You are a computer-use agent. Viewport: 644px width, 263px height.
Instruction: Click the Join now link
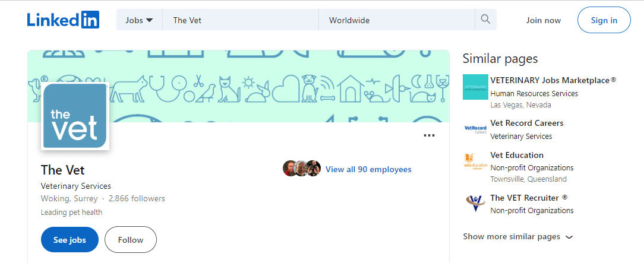[544, 20]
